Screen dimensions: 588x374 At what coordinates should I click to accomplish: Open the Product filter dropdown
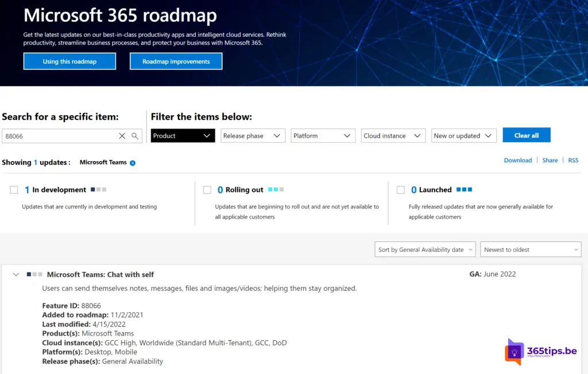click(x=183, y=136)
